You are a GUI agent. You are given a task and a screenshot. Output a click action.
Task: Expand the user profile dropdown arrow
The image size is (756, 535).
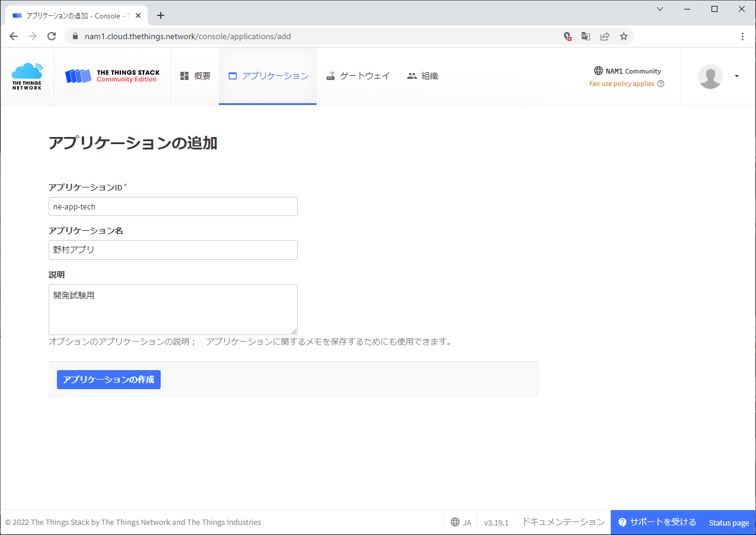[x=736, y=76]
